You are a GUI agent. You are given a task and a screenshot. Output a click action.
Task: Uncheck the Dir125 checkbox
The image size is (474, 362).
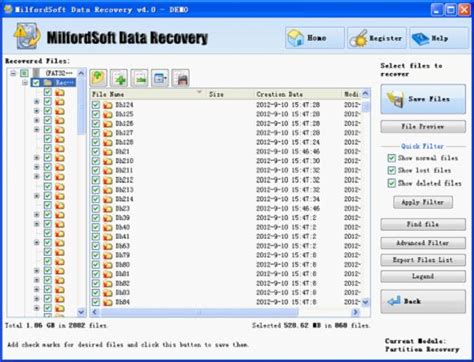[96, 114]
